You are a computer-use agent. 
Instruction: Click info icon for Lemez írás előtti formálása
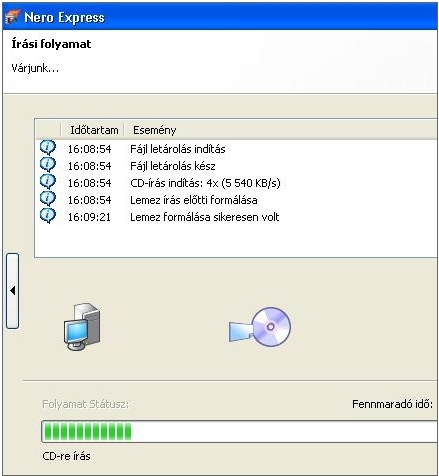[x=48, y=198]
